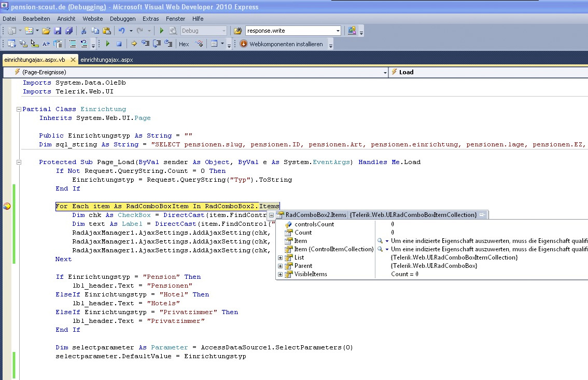Image resolution: width=588 pixels, height=380 pixels.
Task: Expand the List node in the datatip
Action: point(281,257)
